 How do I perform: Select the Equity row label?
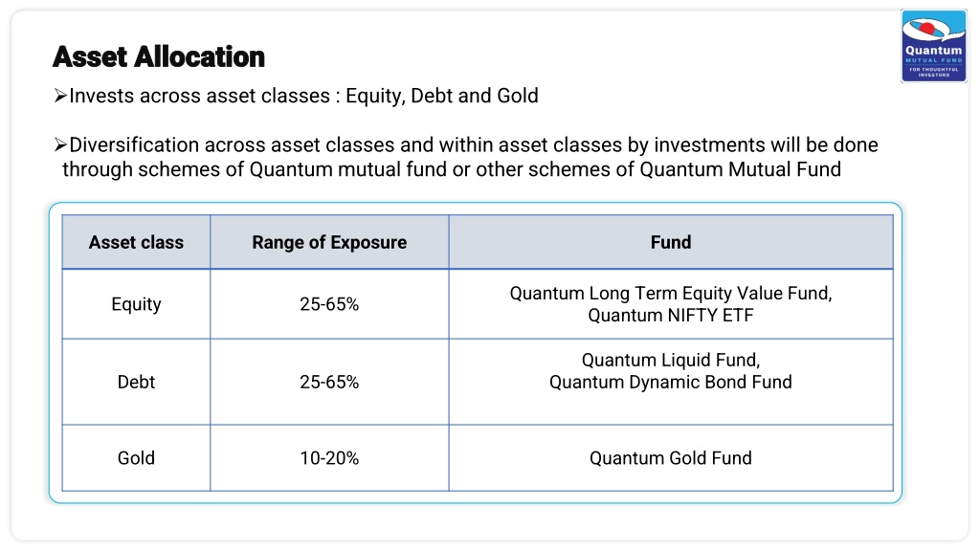point(136,304)
